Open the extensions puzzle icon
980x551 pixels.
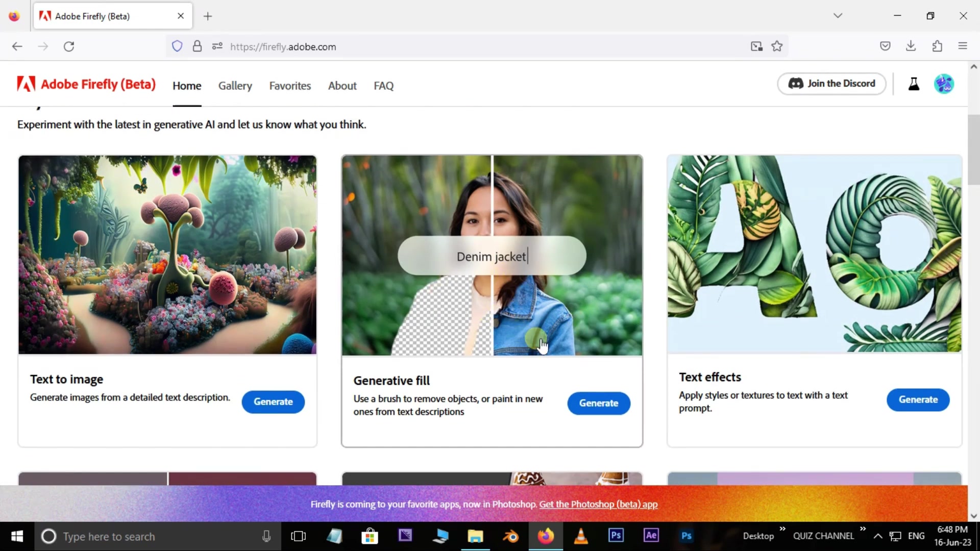(x=937, y=46)
